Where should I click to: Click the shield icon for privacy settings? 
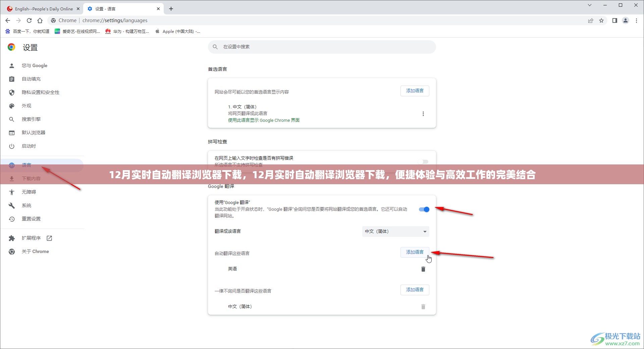point(12,92)
